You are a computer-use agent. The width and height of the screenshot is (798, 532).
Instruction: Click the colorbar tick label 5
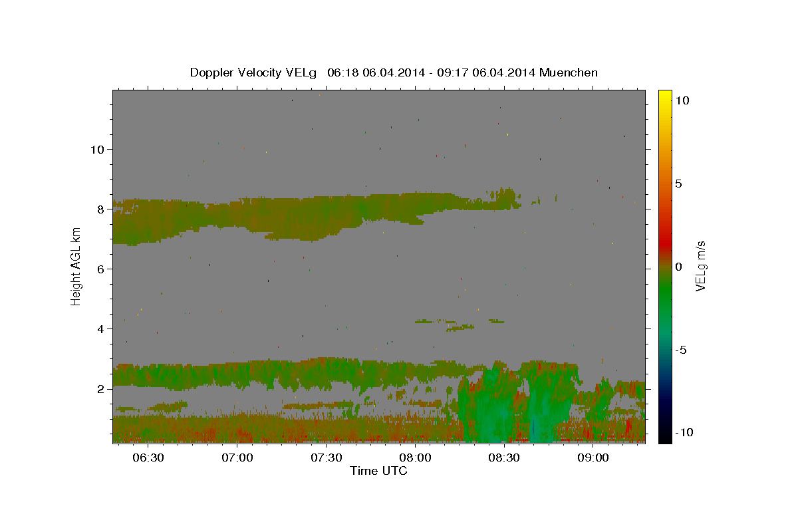click(678, 184)
